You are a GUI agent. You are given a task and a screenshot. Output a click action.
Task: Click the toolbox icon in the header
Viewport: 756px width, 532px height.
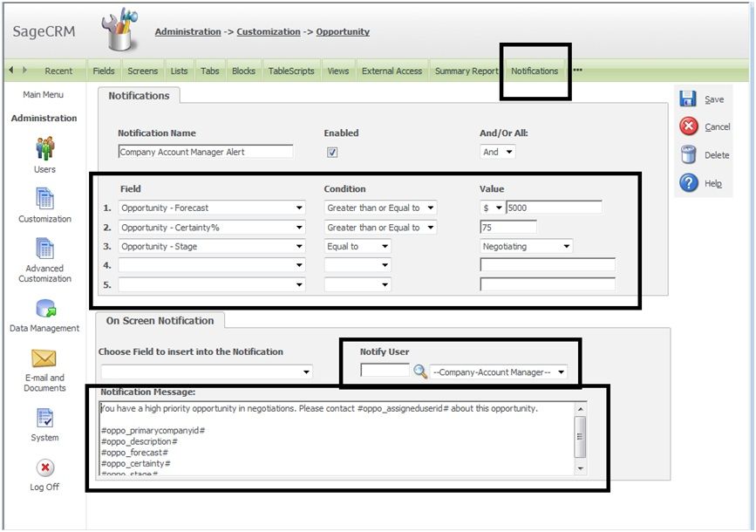pyautogui.click(x=119, y=29)
